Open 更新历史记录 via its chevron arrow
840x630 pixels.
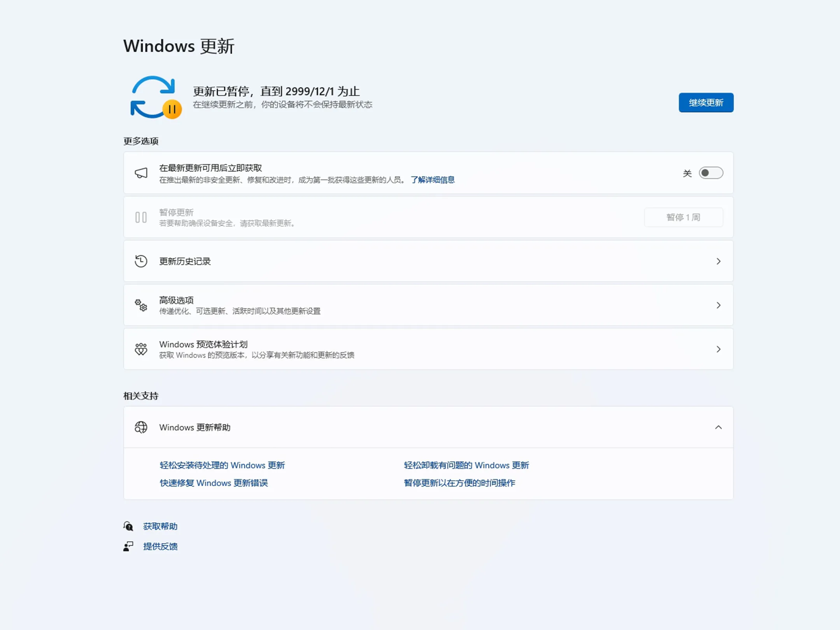[718, 261]
